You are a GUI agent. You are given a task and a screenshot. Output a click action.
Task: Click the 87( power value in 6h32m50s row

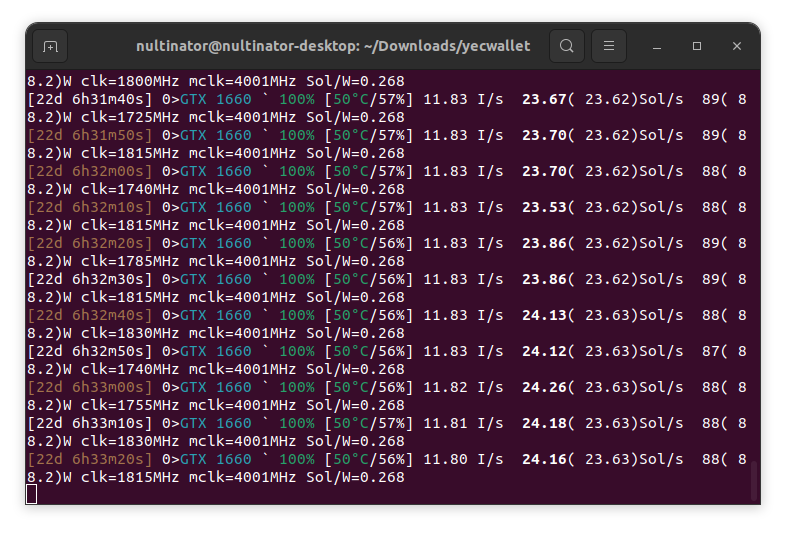(714, 351)
